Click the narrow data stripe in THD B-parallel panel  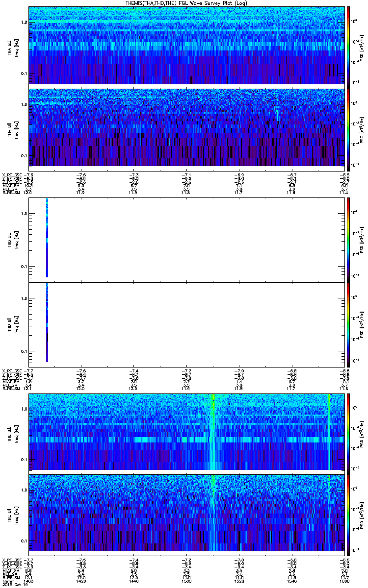(47, 322)
